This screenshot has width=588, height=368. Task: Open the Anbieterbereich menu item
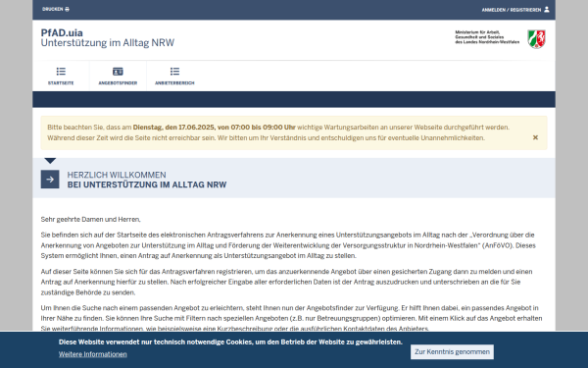click(174, 76)
